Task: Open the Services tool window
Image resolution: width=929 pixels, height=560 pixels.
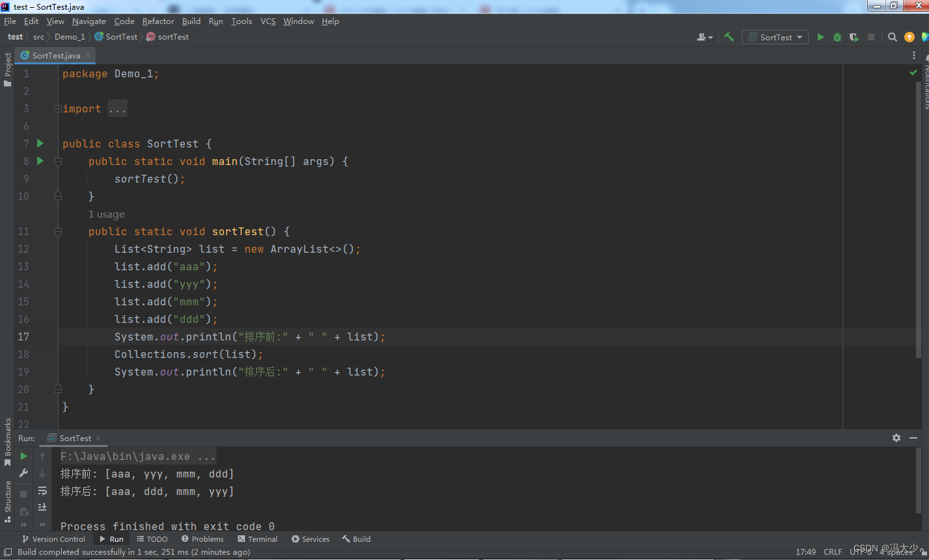Action: (311, 539)
